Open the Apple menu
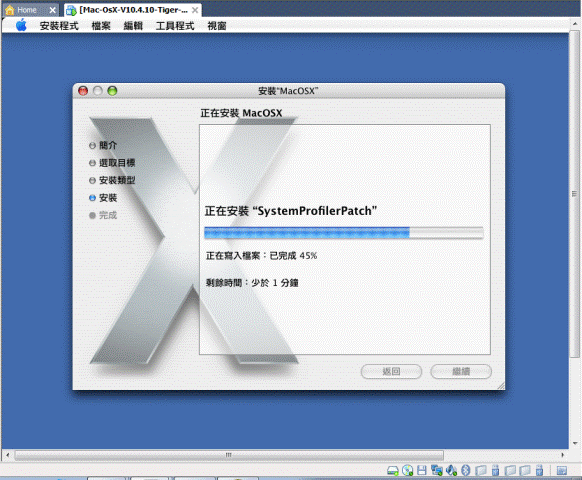The width and height of the screenshot is (582, 480). click(x=22, y=25)
